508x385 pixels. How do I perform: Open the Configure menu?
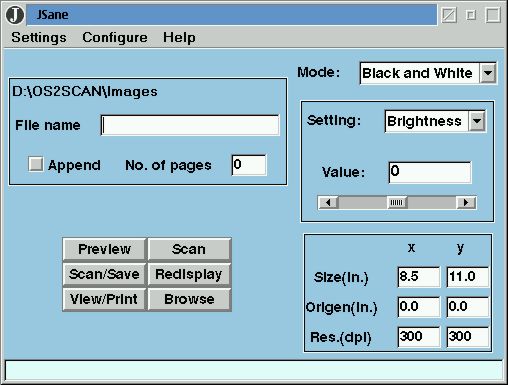[115, 37]
